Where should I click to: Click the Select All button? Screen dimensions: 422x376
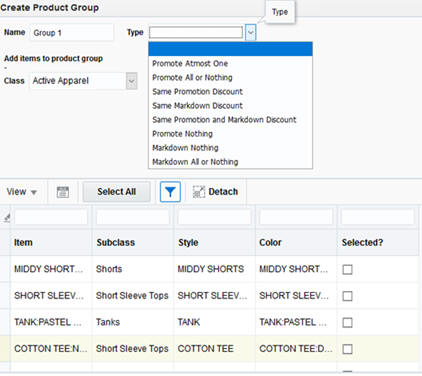click(x=117, y=192)
